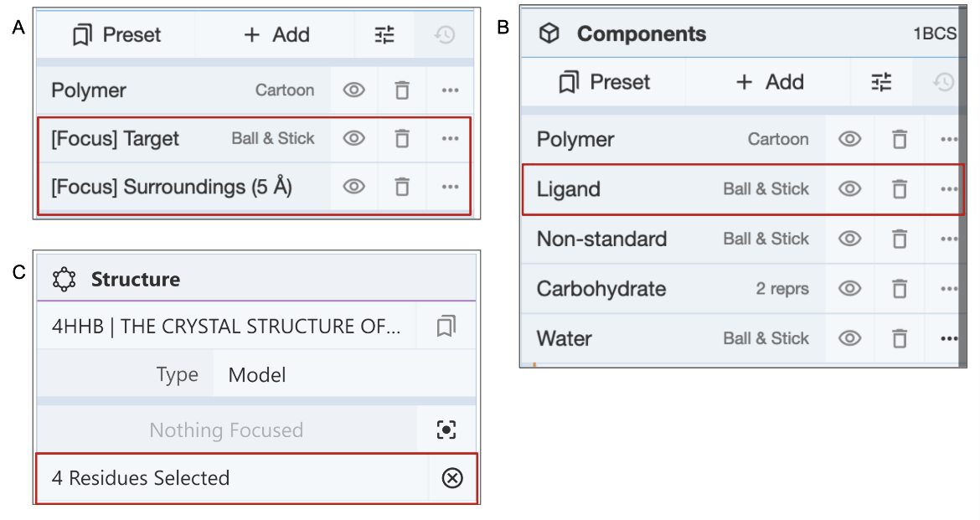Open options sliders in panel B

(x=881, y=82)
